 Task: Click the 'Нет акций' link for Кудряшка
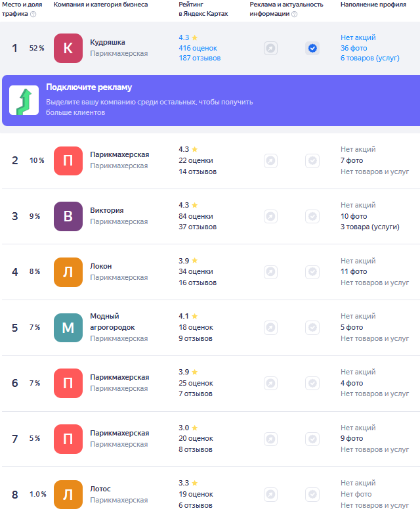click(358, 37)
